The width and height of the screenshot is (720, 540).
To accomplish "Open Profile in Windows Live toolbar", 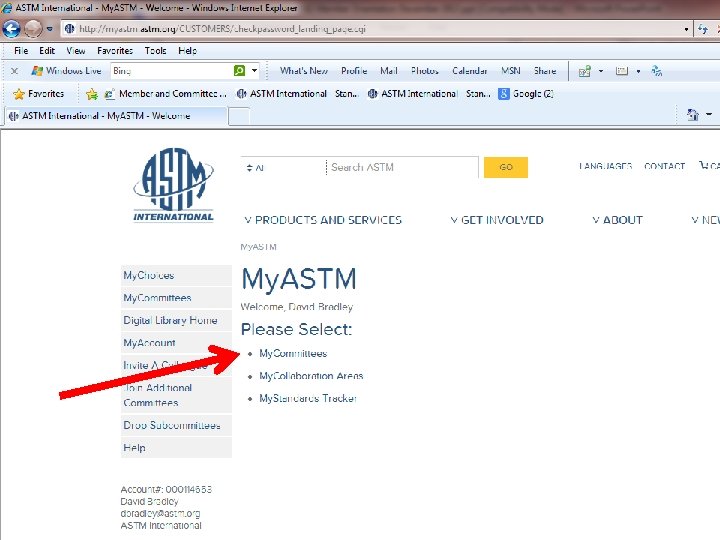I will 354,71.
